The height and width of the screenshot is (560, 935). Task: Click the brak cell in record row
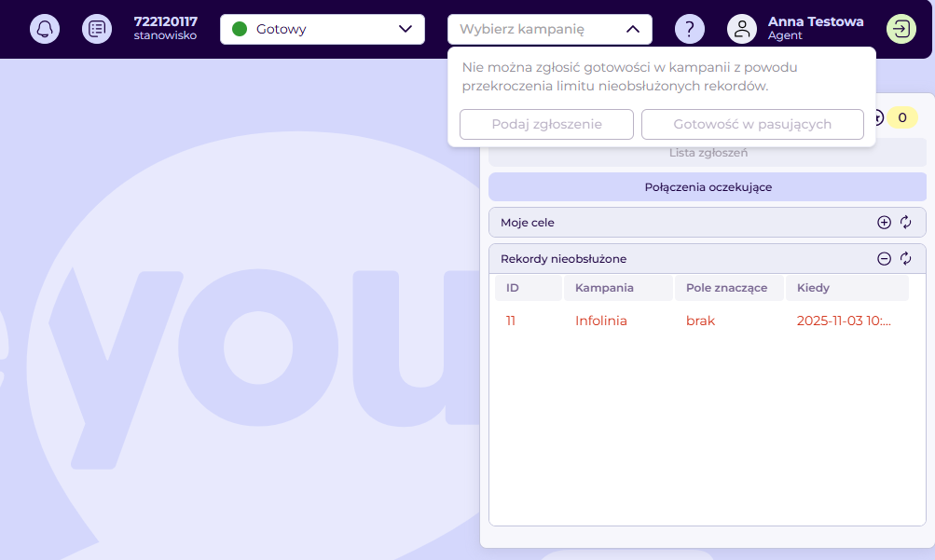(x=701, y=321)
